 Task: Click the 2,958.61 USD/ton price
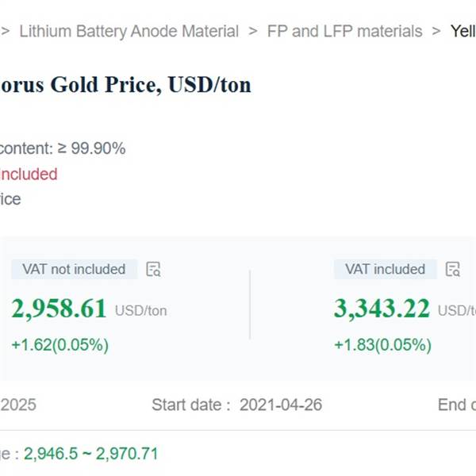(x=59, y=309)
